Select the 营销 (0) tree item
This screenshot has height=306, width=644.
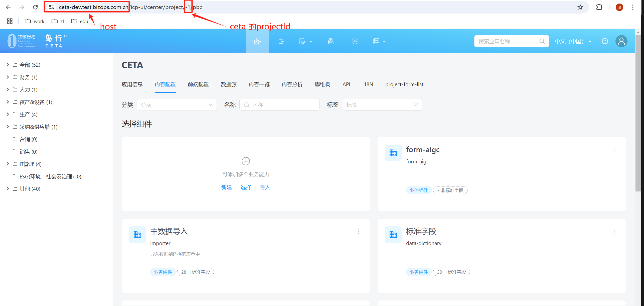coord(25,139)
